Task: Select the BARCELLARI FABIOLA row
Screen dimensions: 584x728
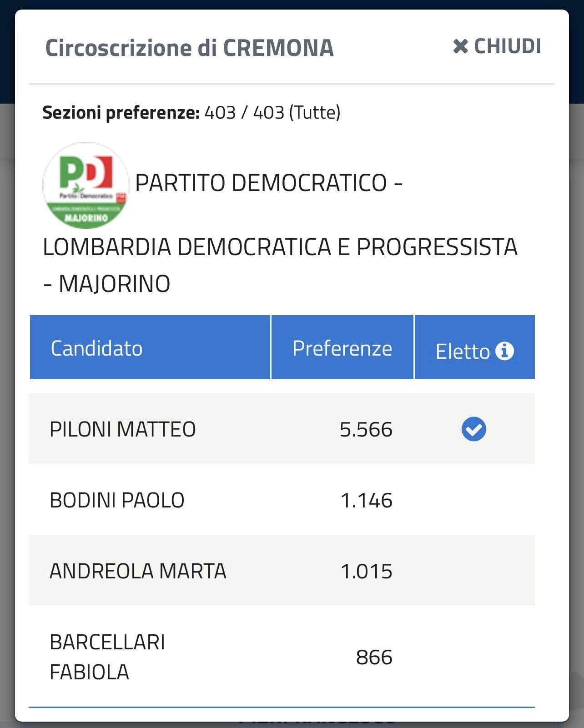Action: coord(282,657)
